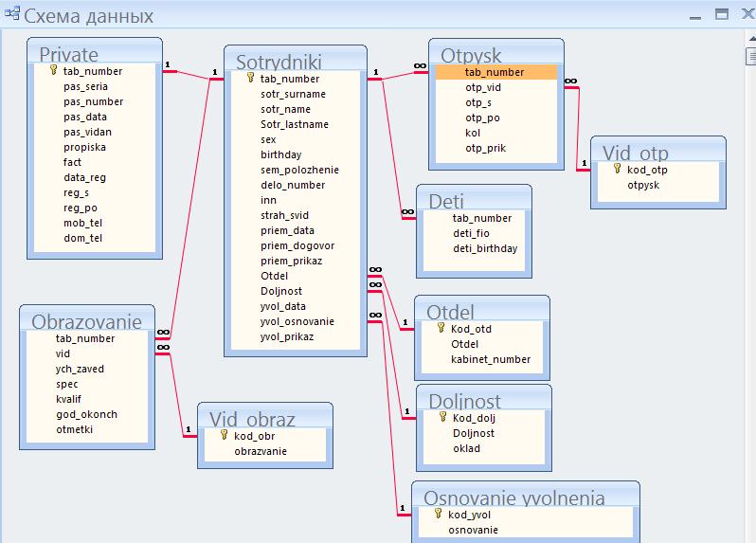Click the primary key icon next to kod_yvol
This screenshot has width=756, height=543.
pyautogui.click(x=438, y=514)
